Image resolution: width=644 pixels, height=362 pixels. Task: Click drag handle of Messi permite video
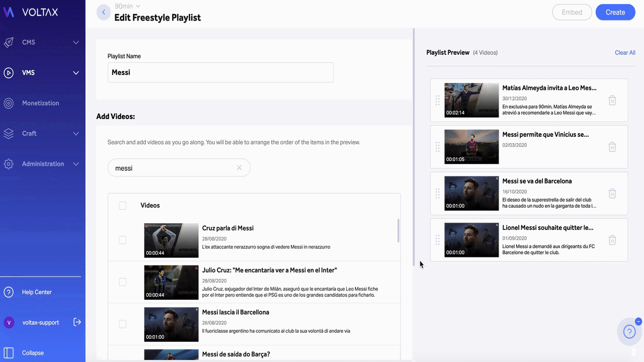(438, 147)
